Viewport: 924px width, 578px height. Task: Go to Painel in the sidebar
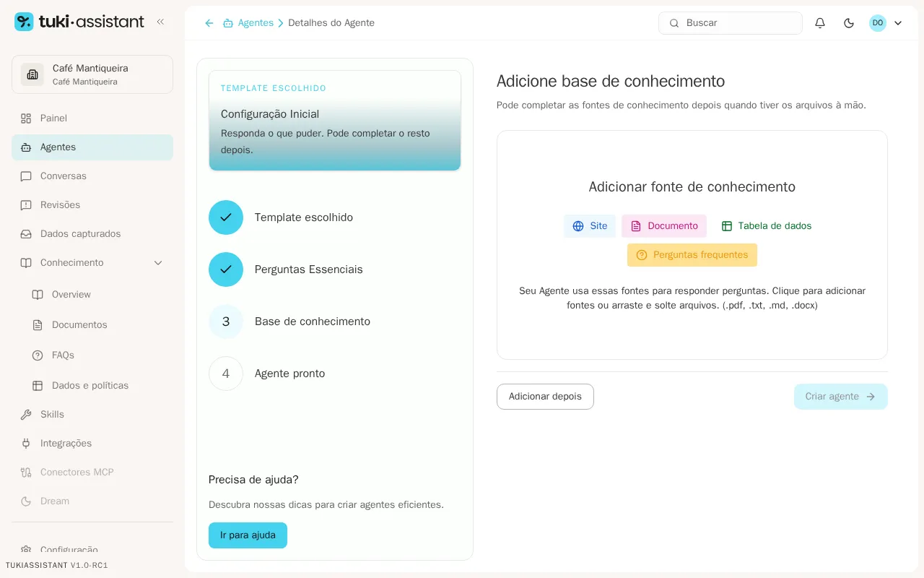pyautogui.click(x=92, y=118)
